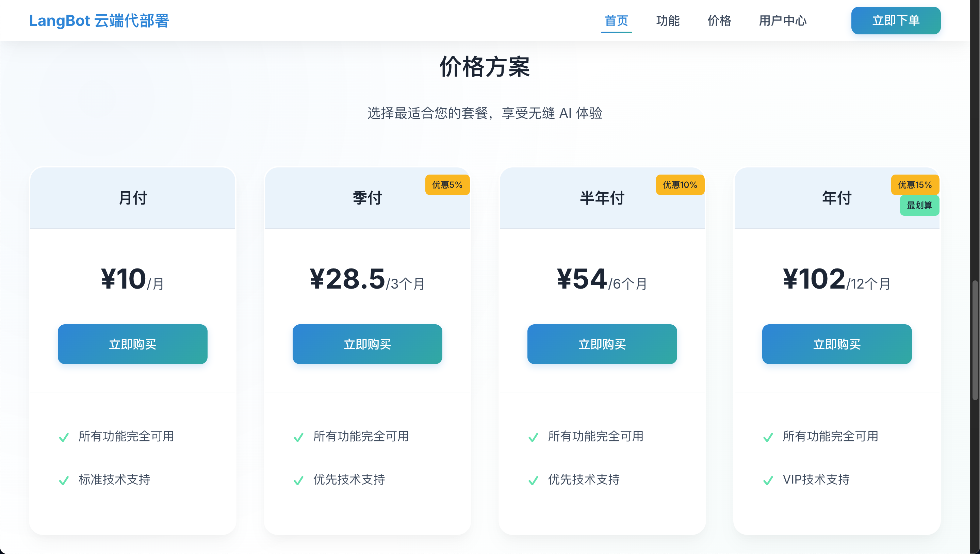Click the checkmark next to 季付 所有功能完全可用
This screenshot has width=980, height=554.
(299, 437)
